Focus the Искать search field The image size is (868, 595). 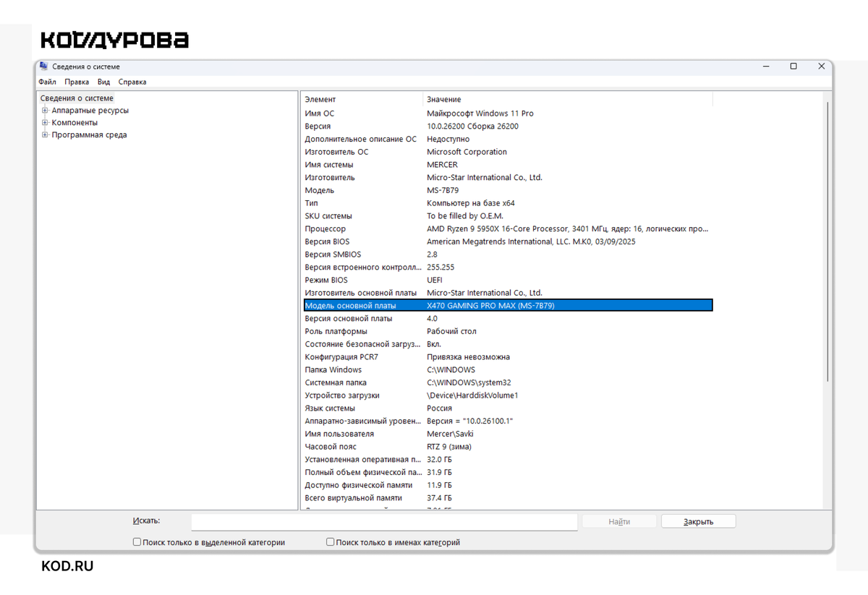[x=384, y=521]
